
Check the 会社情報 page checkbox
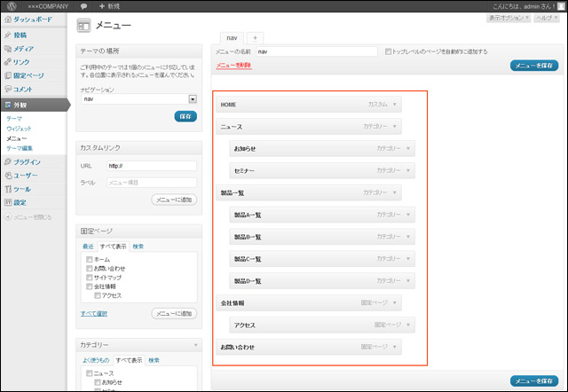(89, 286)
